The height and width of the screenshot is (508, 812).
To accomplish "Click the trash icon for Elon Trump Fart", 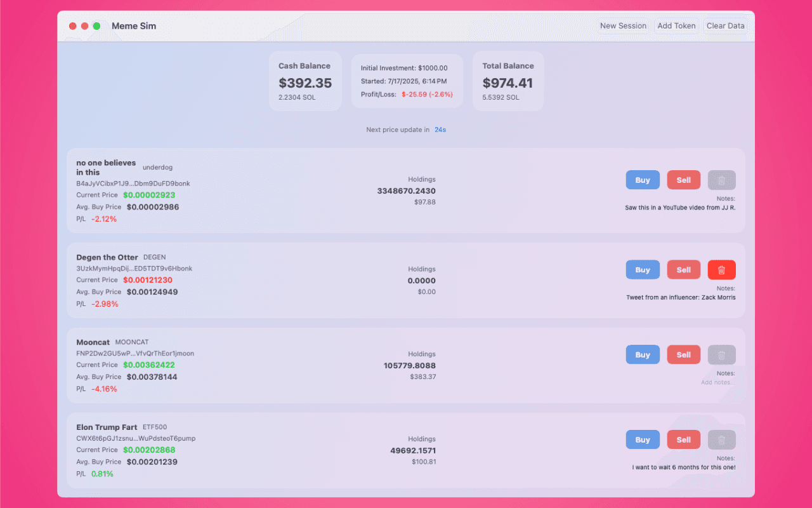I will point(721,439).
